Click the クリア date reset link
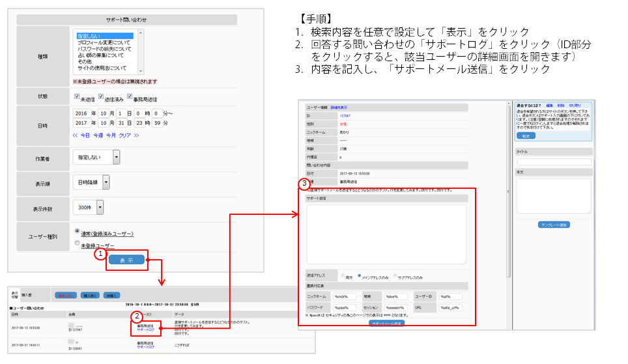This screenshot has height=364, width=628. point(124,135)
